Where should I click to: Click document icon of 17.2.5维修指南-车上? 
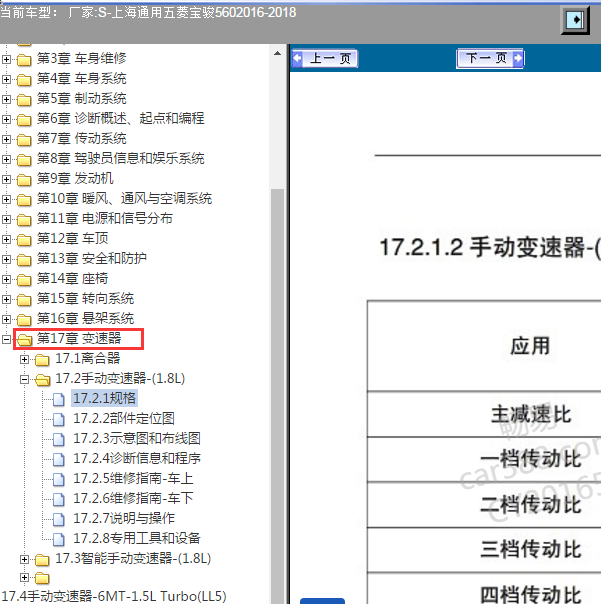point(59,480)
